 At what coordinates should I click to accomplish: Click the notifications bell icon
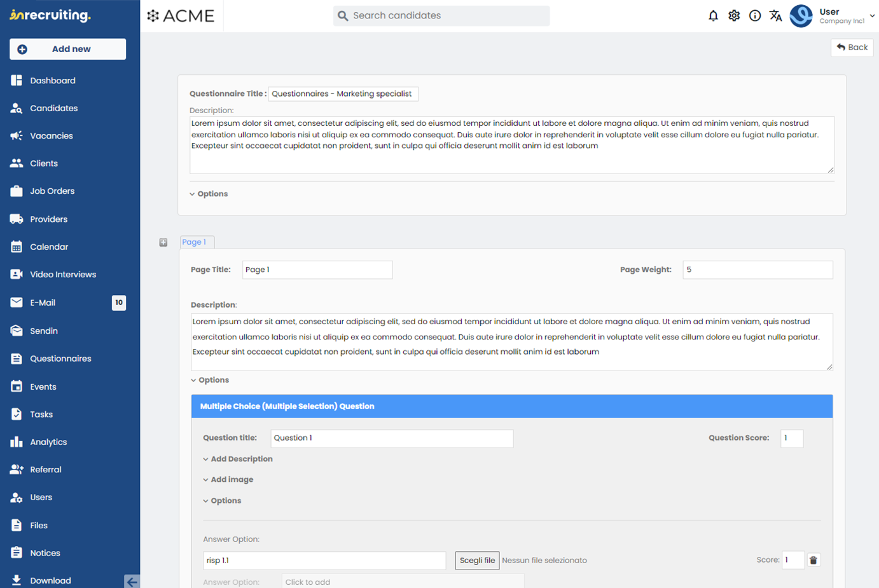point(713,16)
